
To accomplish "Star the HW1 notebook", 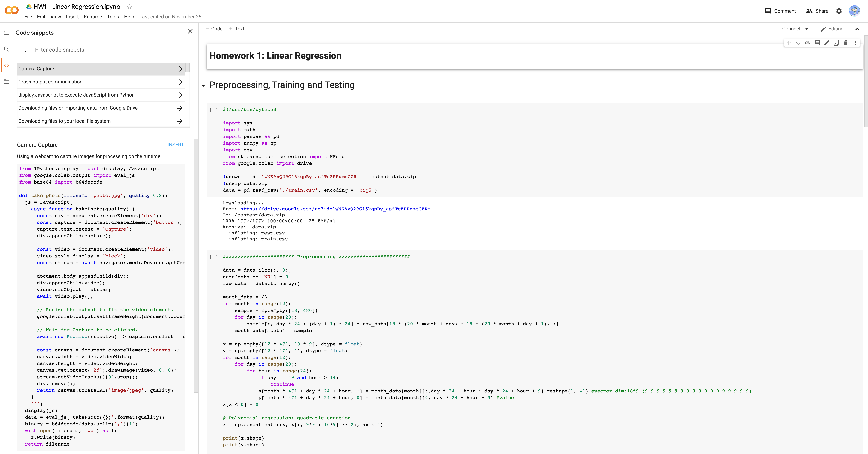I will [x=129, y=6].
